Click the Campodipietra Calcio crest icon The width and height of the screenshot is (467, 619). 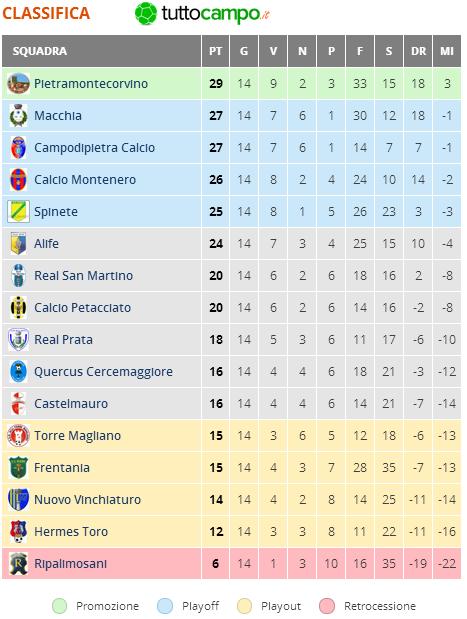[x=18, y=147]
